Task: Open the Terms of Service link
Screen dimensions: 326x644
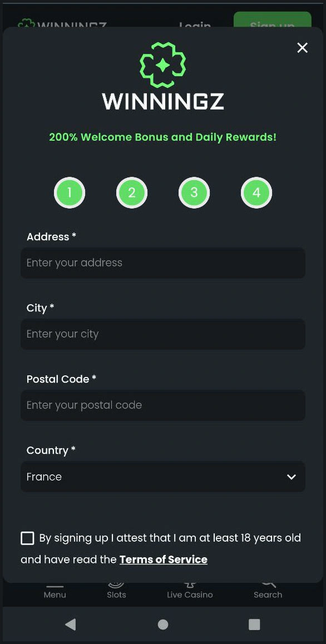Action: 163,559
